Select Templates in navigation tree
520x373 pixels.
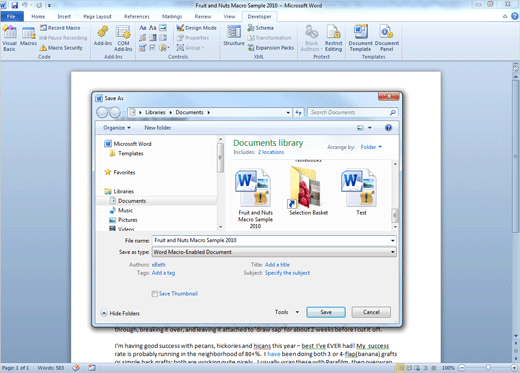pyautogui.click(x=126, y=153)
